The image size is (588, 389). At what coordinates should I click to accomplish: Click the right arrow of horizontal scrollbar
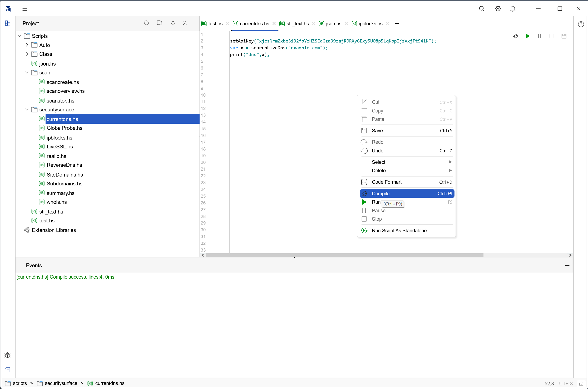tap(570, 255)
